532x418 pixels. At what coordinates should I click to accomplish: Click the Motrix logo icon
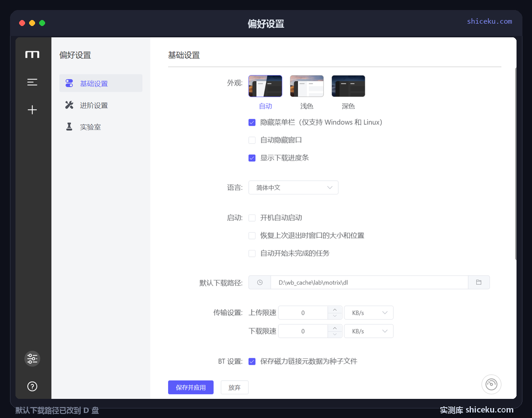(x=32, y=55)
